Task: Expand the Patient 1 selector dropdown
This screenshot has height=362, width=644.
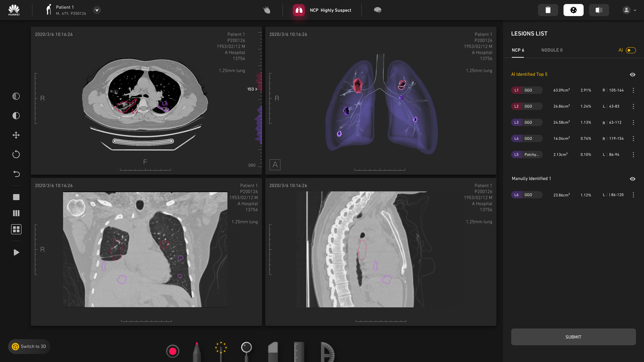Action: click(97, 10)
